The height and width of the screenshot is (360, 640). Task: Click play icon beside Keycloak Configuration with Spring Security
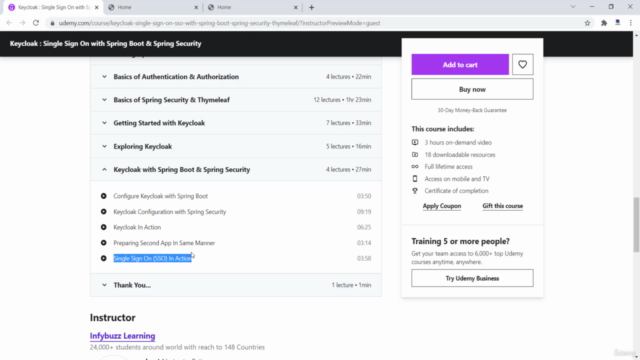[x=104, y=211]
